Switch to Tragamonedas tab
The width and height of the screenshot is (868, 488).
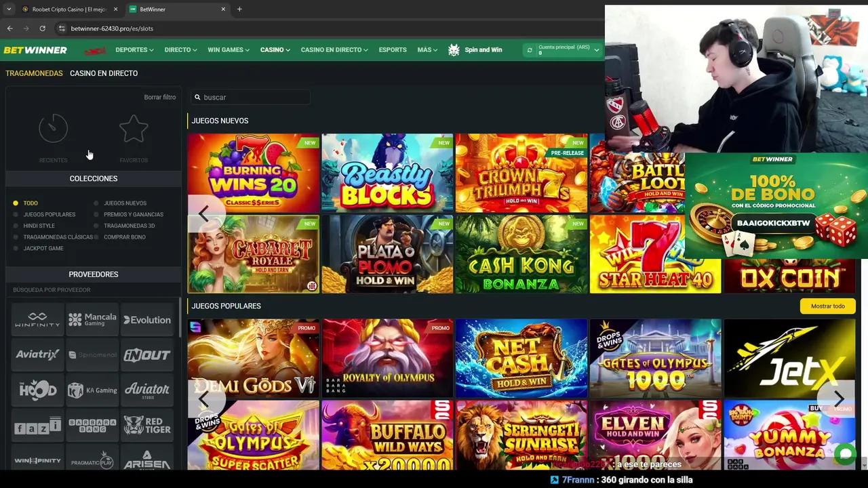pos(34,73)
